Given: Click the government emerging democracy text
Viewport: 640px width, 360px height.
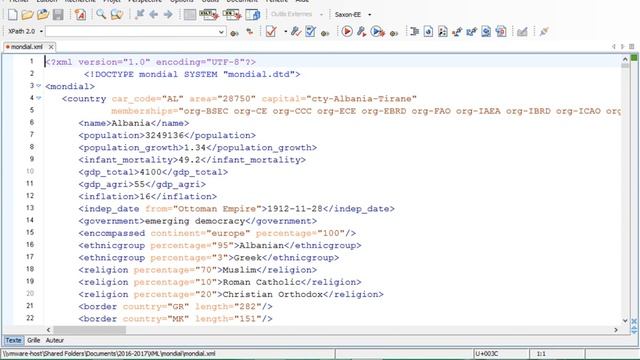Looking at the screenshot, I should pyautogui.click(x=195, y=221).
